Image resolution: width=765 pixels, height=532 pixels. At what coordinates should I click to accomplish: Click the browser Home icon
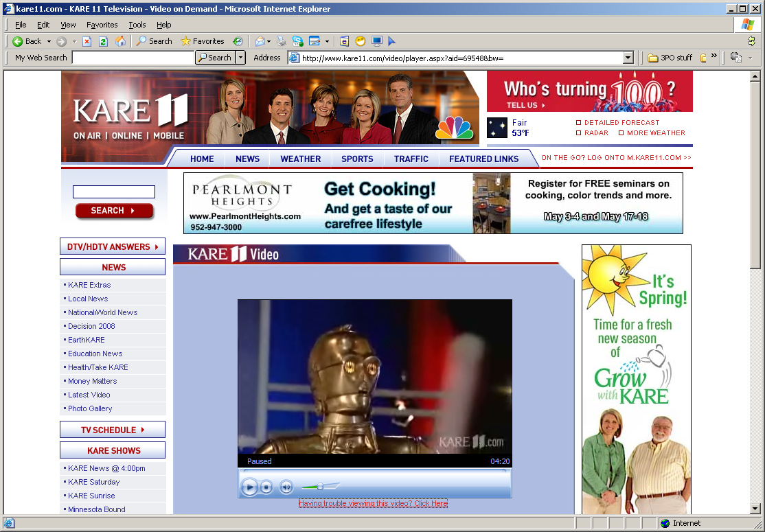coord(120,41)
